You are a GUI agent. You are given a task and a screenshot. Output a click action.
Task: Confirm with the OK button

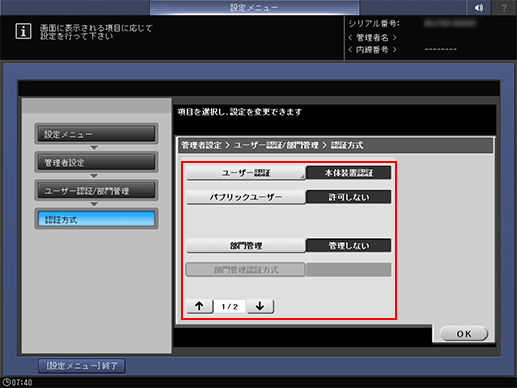[464, 334]
